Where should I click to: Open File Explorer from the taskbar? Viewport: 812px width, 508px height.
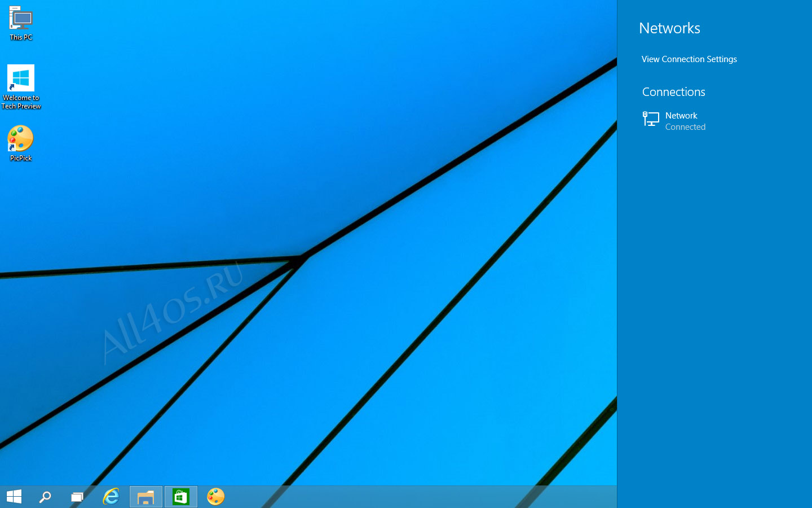[146, 497]
